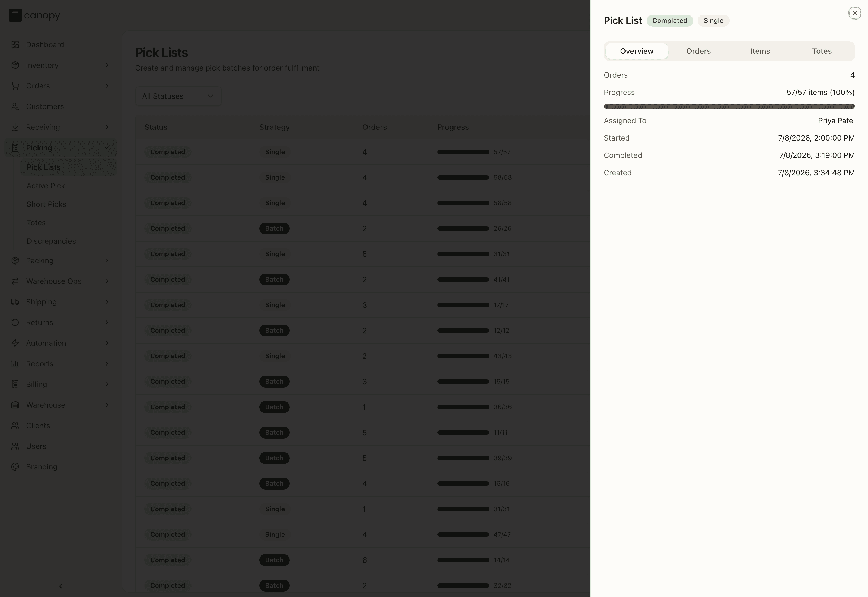The image size is (868, 597).
Task: Click the Single badge in panel header
Action: coord(713,21)
